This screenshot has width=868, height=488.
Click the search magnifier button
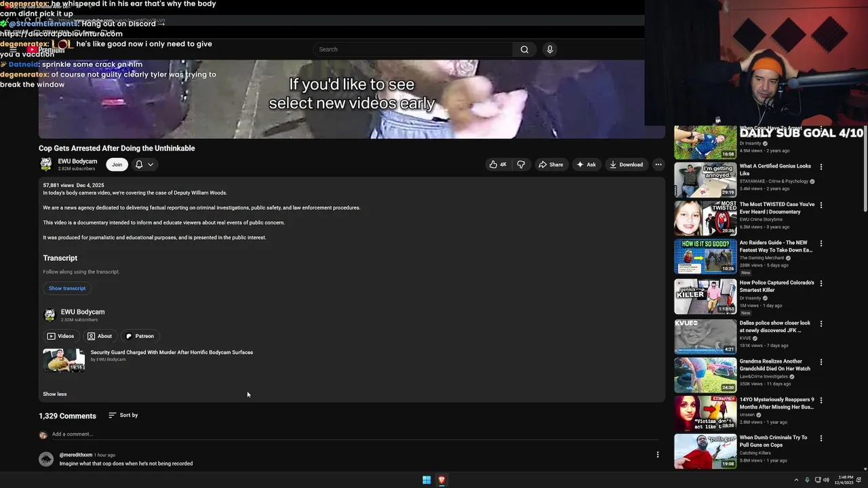[x=524, y=49]
